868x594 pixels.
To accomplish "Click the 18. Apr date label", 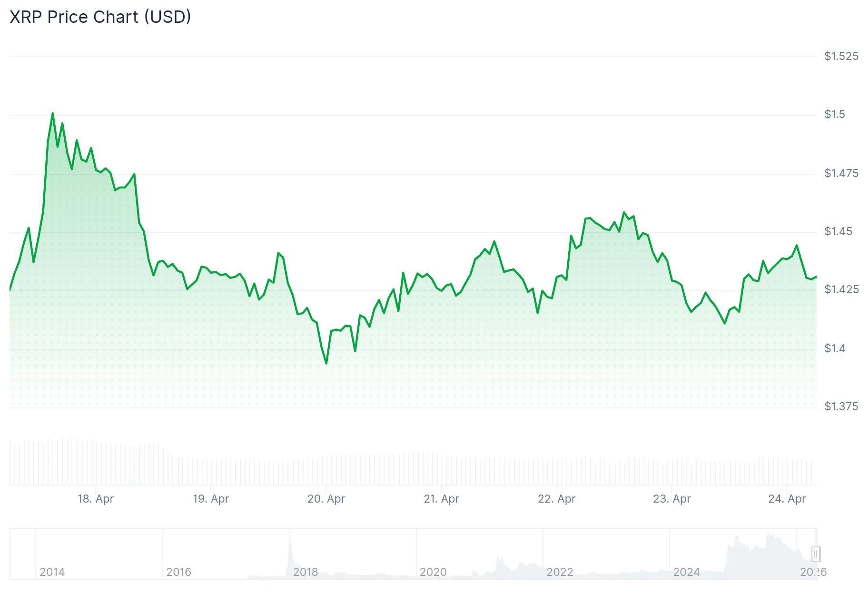I will 96,499.
